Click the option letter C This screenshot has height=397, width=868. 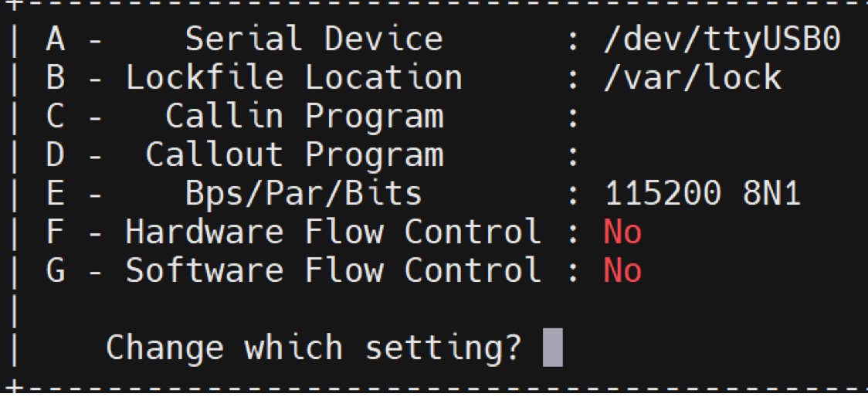click(x=55, y=117)
